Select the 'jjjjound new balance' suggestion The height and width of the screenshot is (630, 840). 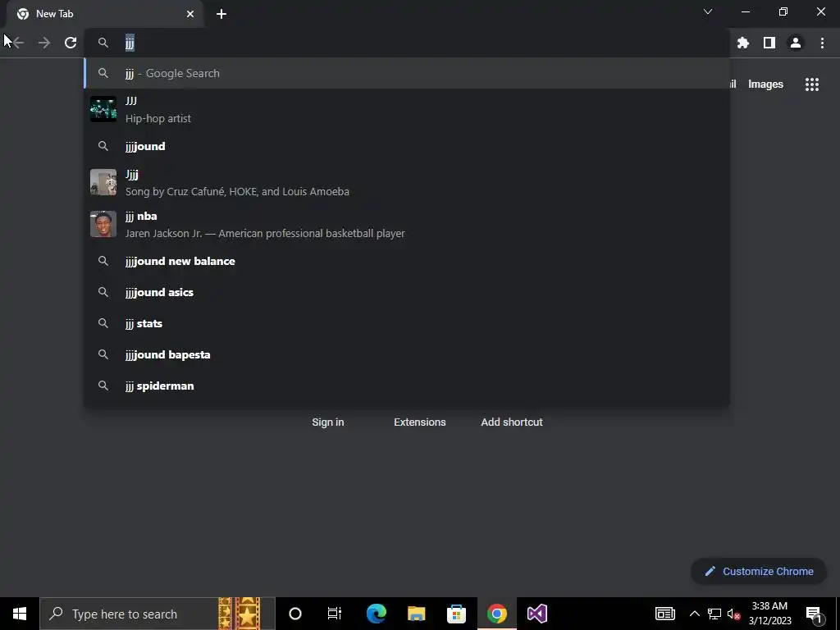click(x=407, y=262)
